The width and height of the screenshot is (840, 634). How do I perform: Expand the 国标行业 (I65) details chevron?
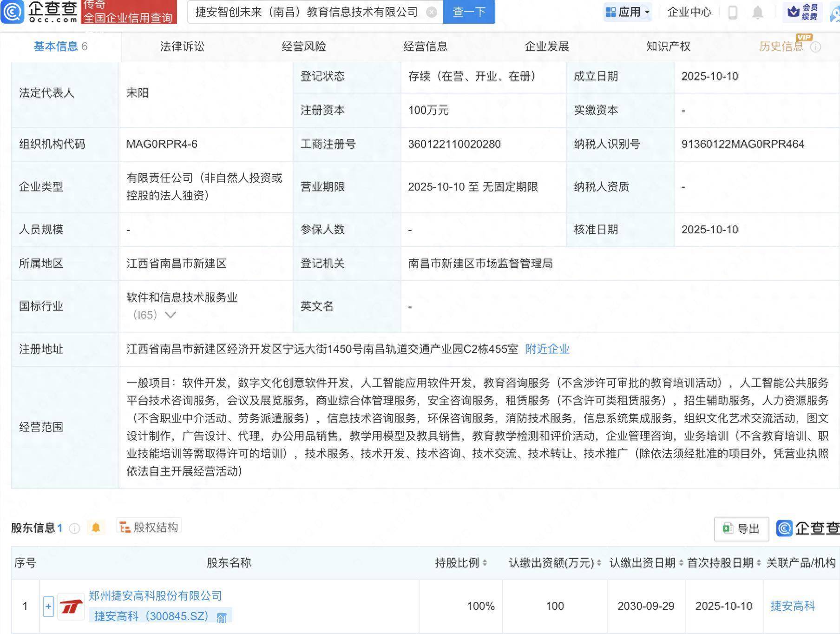click(171, 315)
